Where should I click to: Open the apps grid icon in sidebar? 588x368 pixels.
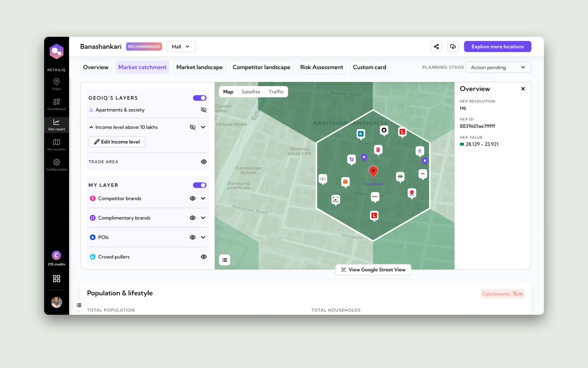56,278
